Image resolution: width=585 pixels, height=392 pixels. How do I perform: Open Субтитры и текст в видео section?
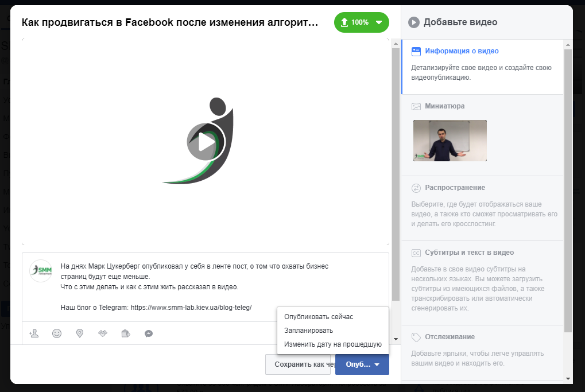click(x=482, y=283)
